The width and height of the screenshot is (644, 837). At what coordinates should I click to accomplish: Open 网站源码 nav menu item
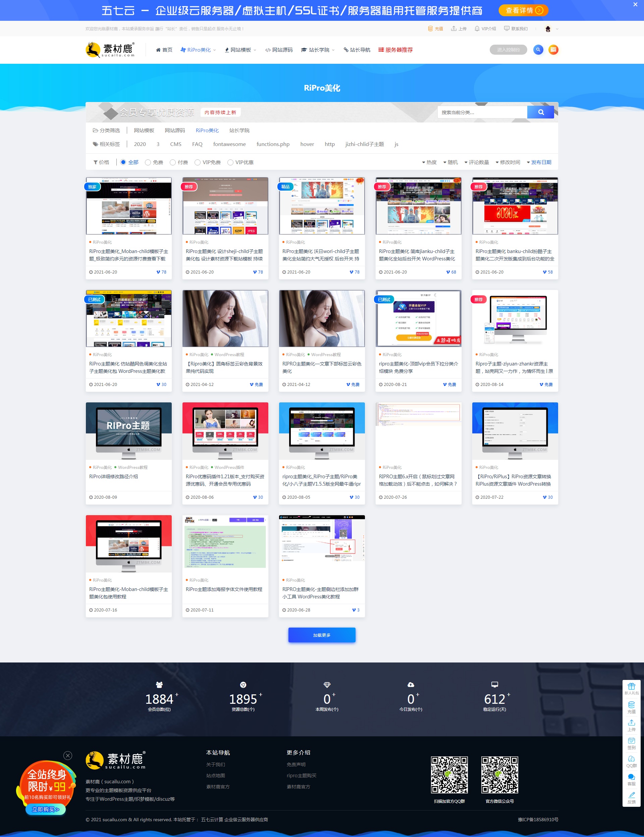click(x=278, y=50)
